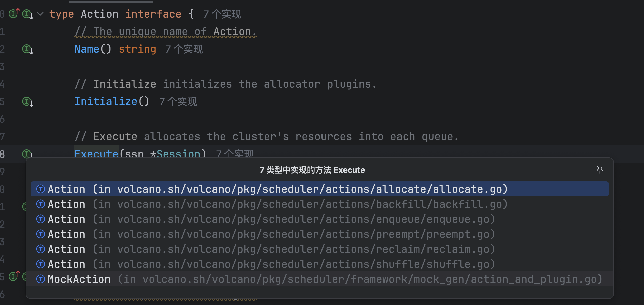The width and height of the screenshot is (644, 305).
Task: Click the 7个实现 hint after Initialize()
Action: 178,102
